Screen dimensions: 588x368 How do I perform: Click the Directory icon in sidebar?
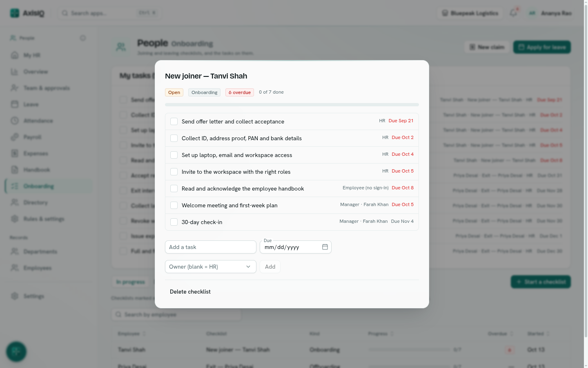point(15,202)
